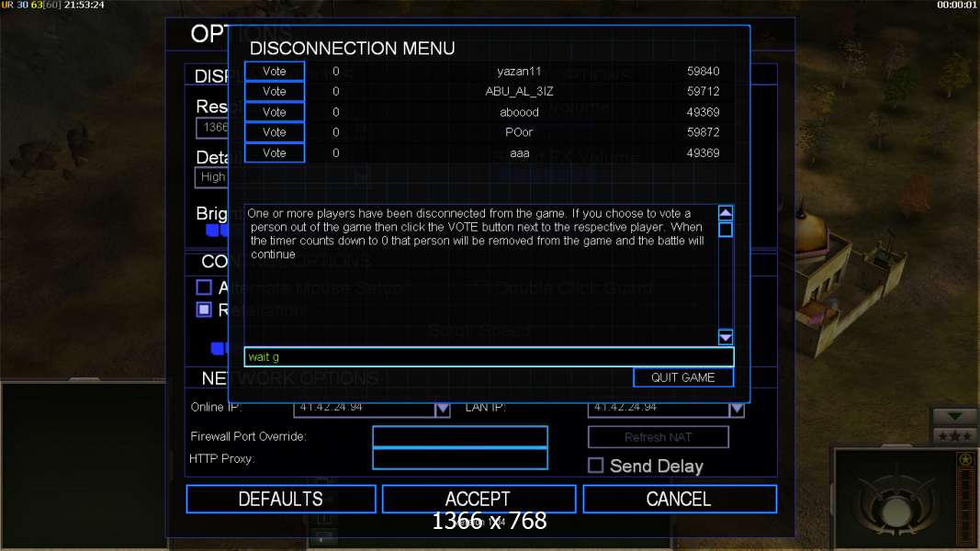Click the message box scroll up arrow
Image resolution: width=980 pixels, height=551 pixels.
coord(726,213)
